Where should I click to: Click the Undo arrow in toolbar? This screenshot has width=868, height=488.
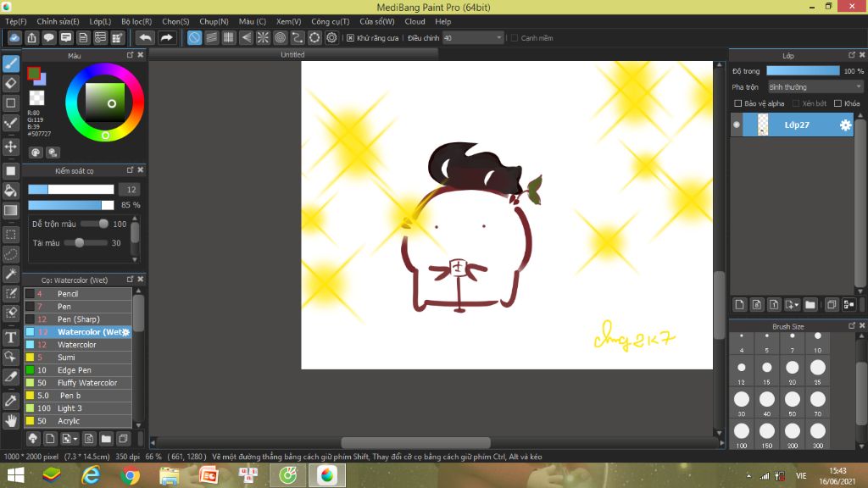tap(145, 37)
